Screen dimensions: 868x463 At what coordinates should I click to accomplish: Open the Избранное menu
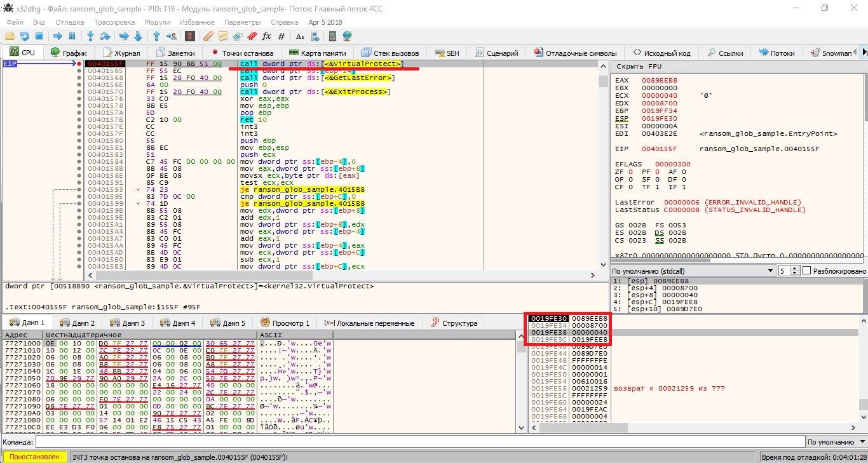pyautogui.click(x=196, y=22)
